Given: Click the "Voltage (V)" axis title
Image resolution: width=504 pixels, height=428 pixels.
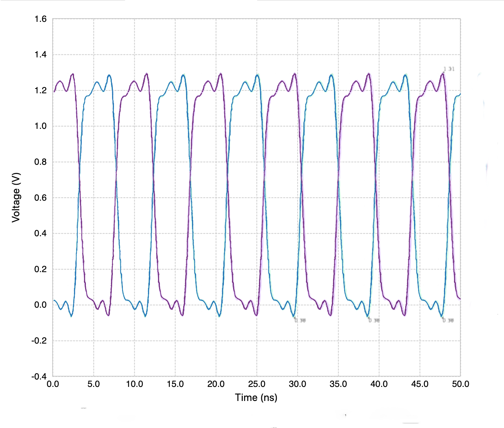Looking at the screenshot, I should pos(16,197).
